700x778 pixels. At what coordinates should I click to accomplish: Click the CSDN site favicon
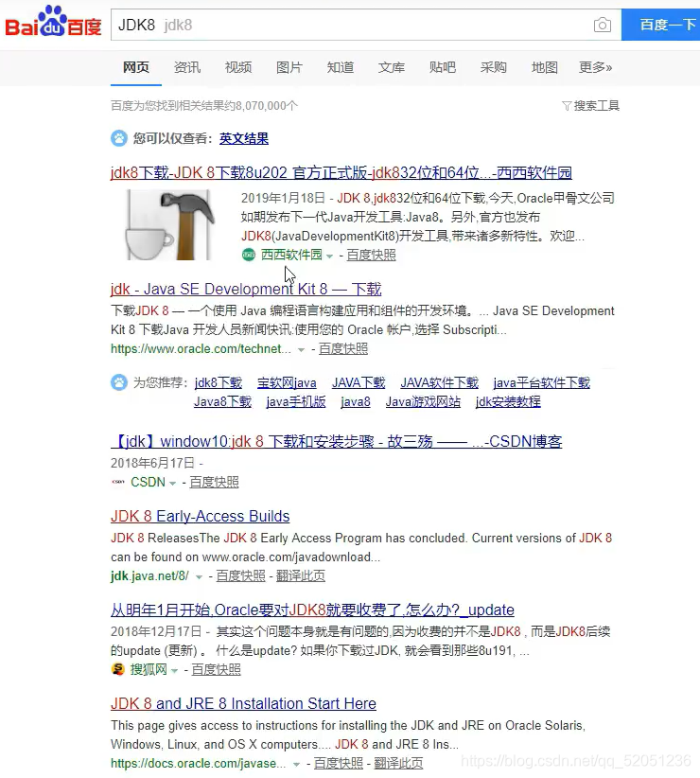pyautogui.click(x=118, y=482)
